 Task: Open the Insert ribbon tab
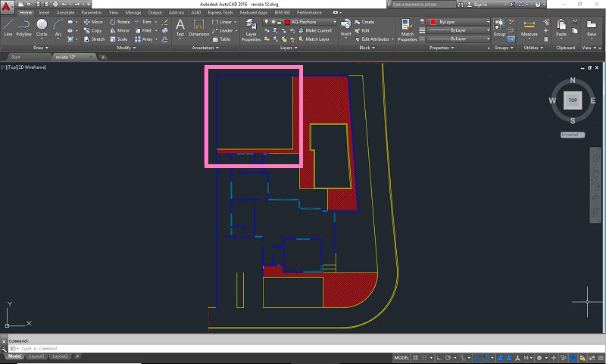44,13
